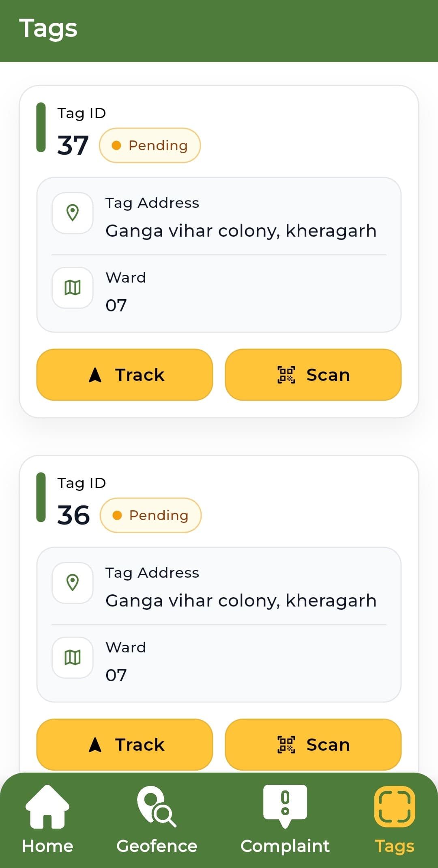Select the Tag 36 address Ganga vihar colony
The width and height of the screenshot is (438, 868).
[241, 601]
